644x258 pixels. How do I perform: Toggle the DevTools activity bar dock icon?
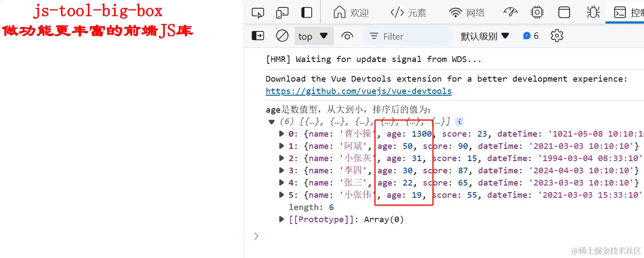pos(307,13)
